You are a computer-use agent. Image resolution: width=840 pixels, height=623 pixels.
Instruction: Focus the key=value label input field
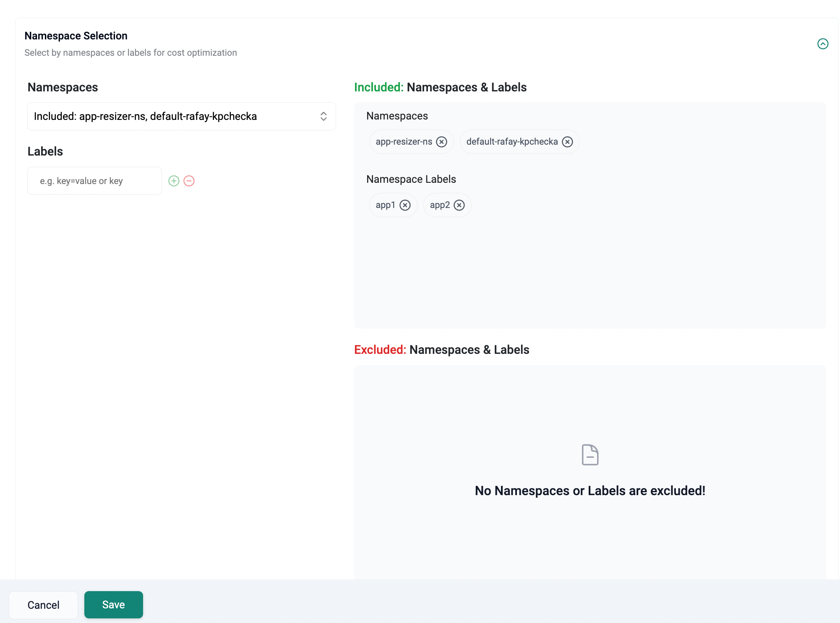click(x=94, y=181)
